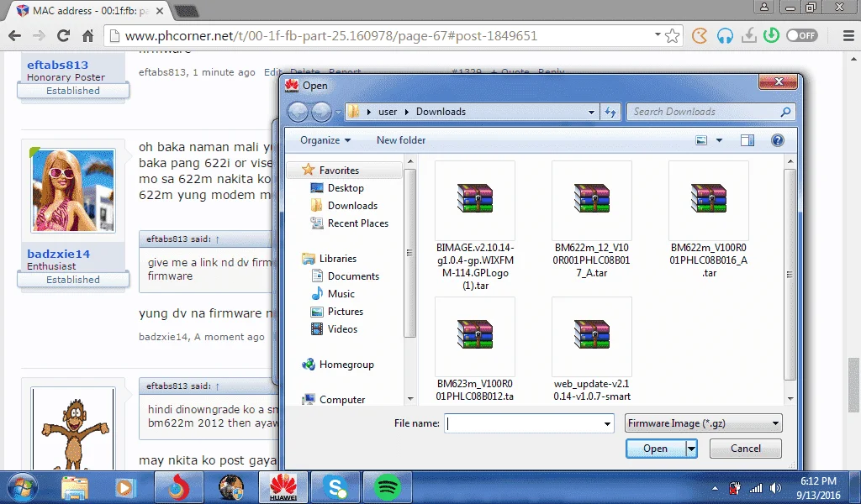Screen dimensions: 861x504
Task: Open dialog Help question mark icon
Action: (x=778, y=140)
